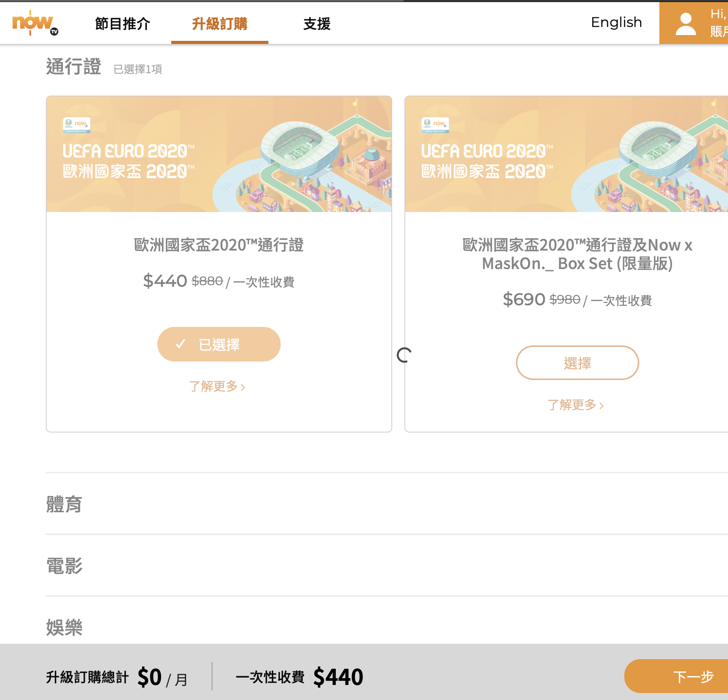Click the $690 price text

[x=524, y=299]
